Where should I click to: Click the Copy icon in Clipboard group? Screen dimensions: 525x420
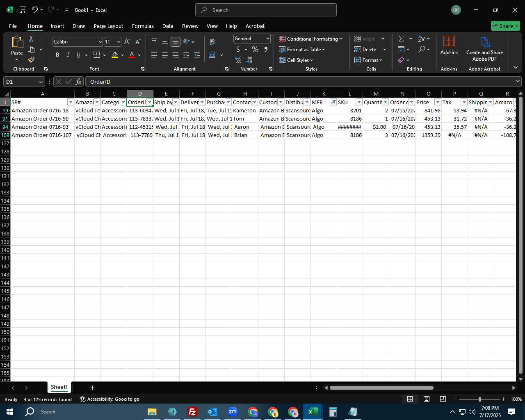(x=31, y=49)
